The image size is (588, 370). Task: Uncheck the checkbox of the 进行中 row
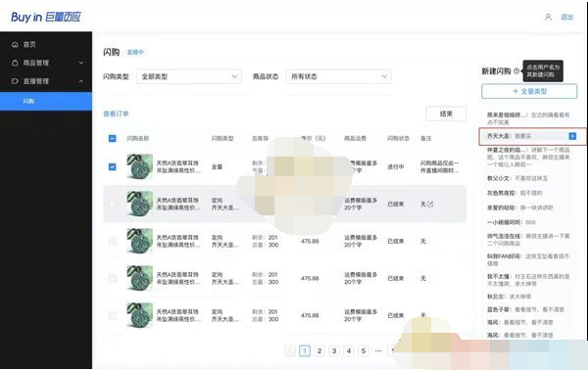(112, 166)
